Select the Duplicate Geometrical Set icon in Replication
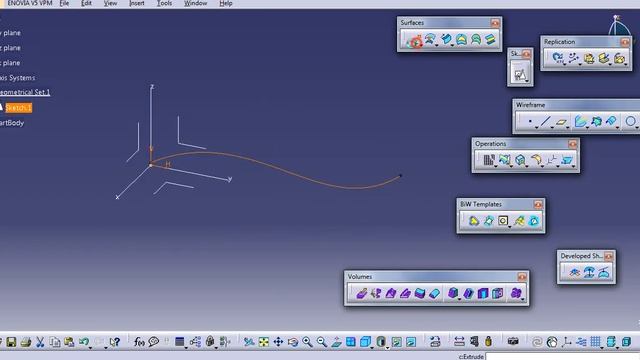 click(x=589, y=58)
